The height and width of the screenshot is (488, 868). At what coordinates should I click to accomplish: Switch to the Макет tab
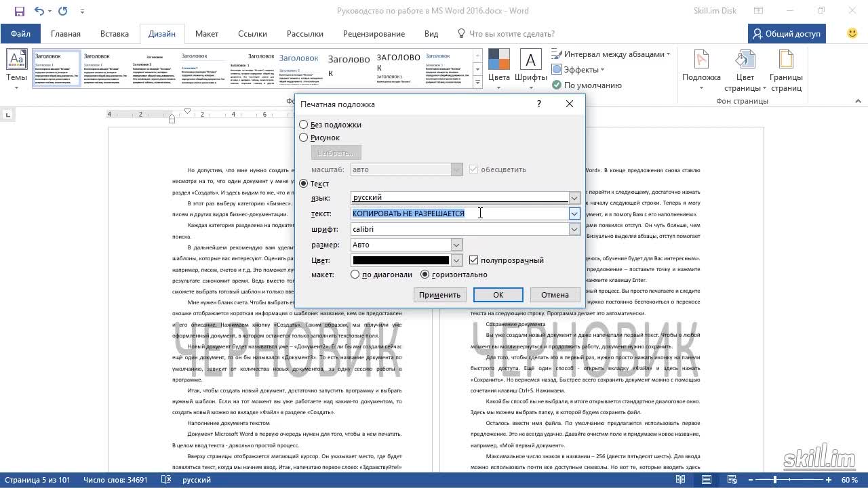pyautogui.click(x=207, y=34)
